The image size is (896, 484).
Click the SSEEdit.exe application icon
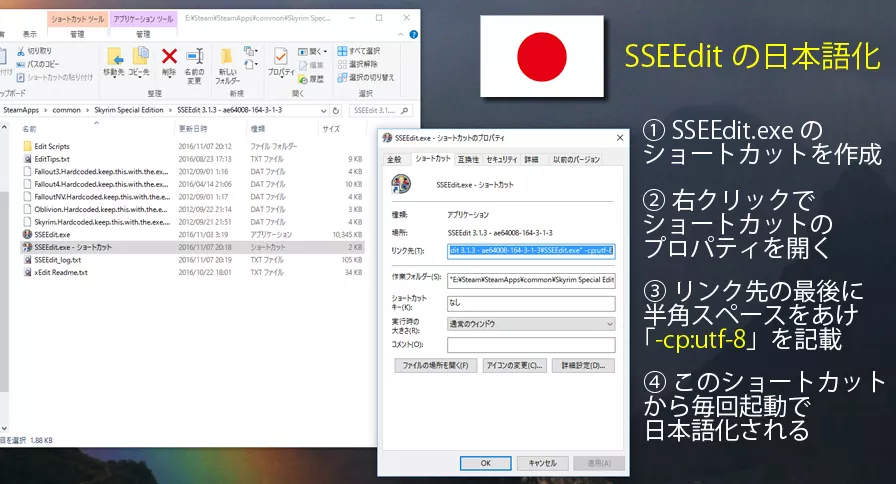27,234
